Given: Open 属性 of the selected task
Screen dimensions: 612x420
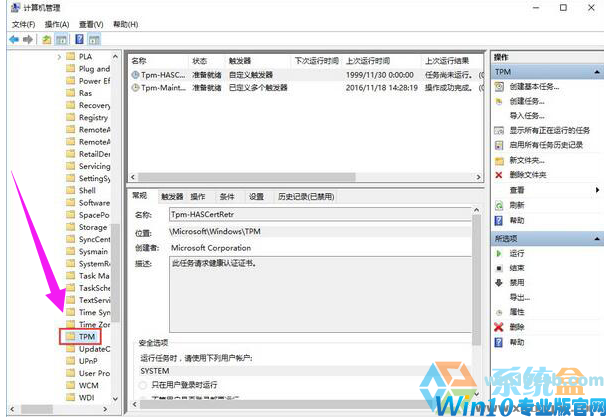Looking at the screenshot, I should 517,312.
